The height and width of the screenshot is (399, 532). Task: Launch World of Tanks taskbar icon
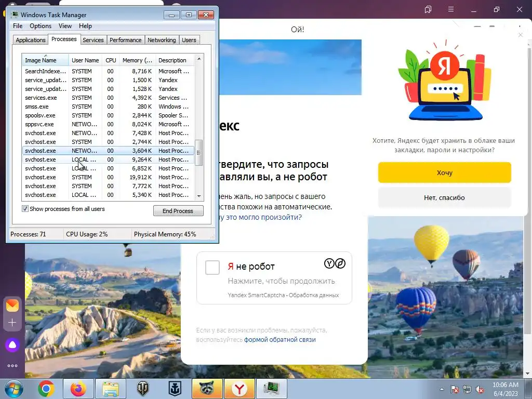[142, 389]
